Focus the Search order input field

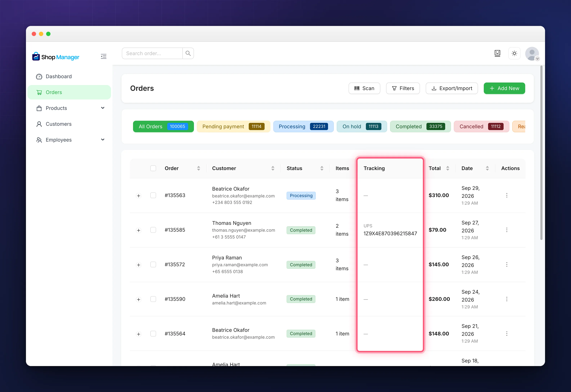[x=152, y=53]
